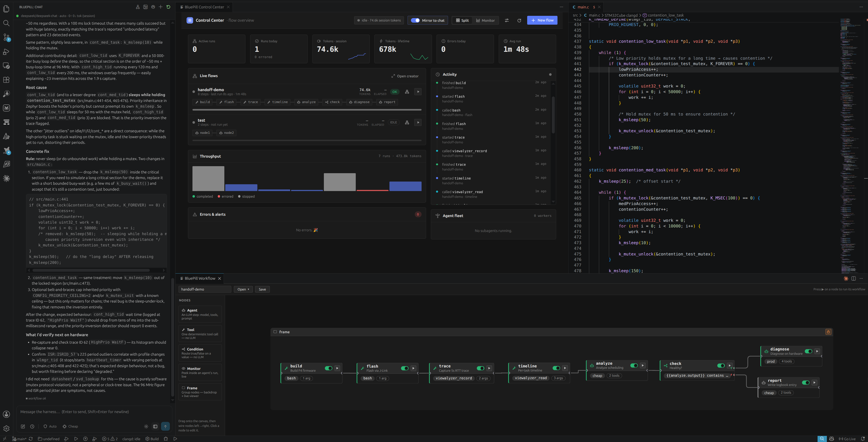This screenshot has width=868, height=442.
Task: Select the Split view mode
Action: 462,20
